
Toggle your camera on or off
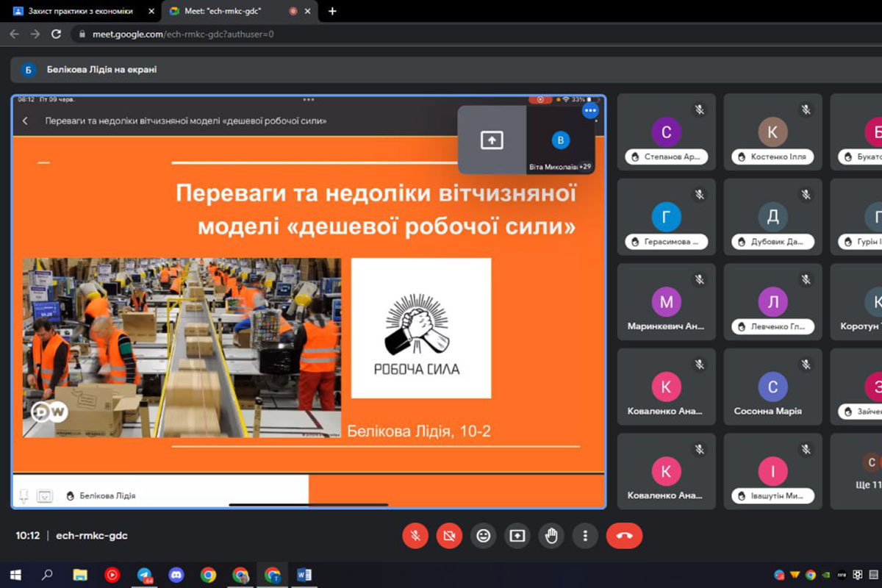(x=449, y=536)
